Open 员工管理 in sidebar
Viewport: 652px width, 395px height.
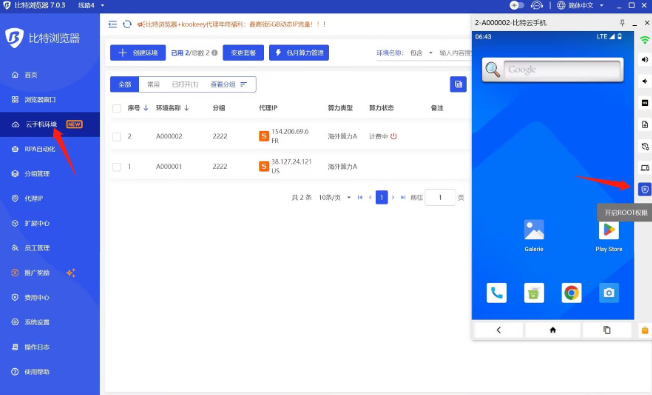click(x=31, y=248)
